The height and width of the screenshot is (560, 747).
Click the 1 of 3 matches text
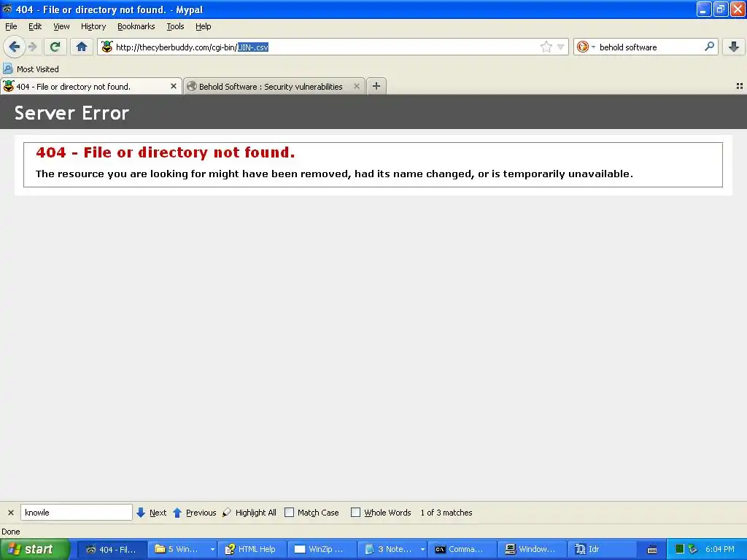tap(446, 513)
